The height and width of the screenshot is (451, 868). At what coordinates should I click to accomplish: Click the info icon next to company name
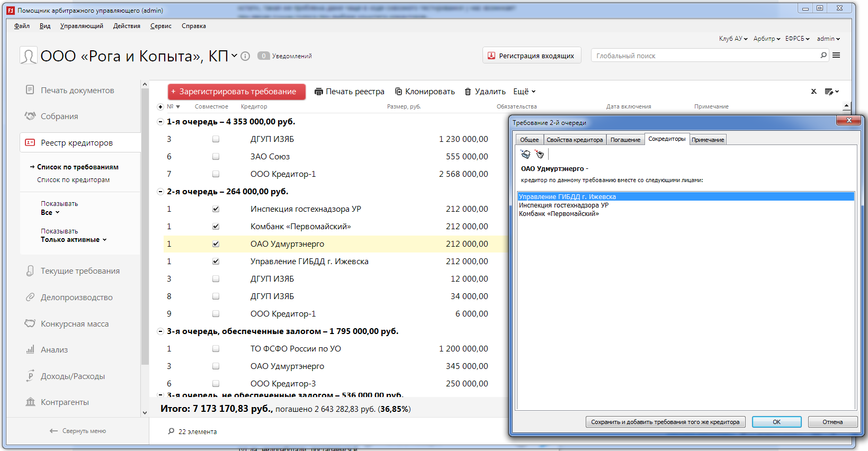pyautogui.click(x=245, y=56)
